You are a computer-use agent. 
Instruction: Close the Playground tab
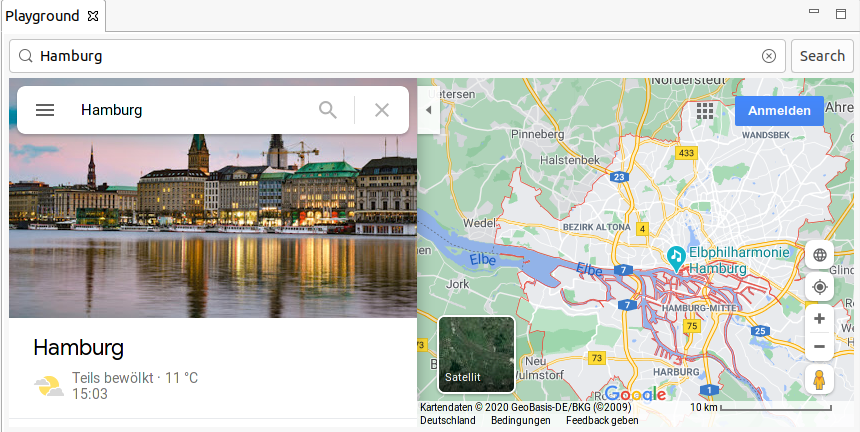(93, 16)
